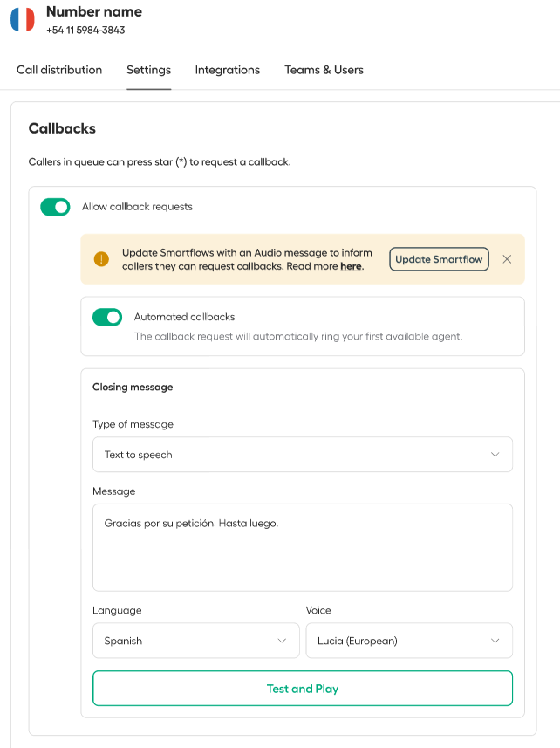
Task: Click the Test and Play button
Action: click(303, 689)
